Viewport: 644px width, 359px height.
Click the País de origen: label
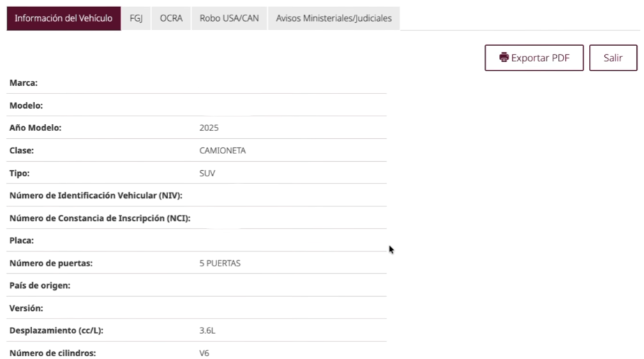40,286
